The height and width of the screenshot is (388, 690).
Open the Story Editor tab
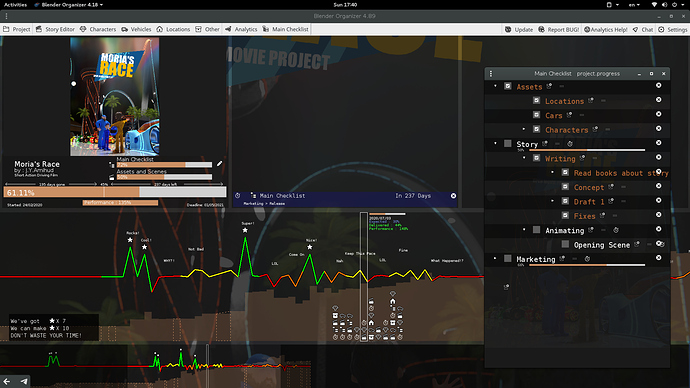click(55, 29)
